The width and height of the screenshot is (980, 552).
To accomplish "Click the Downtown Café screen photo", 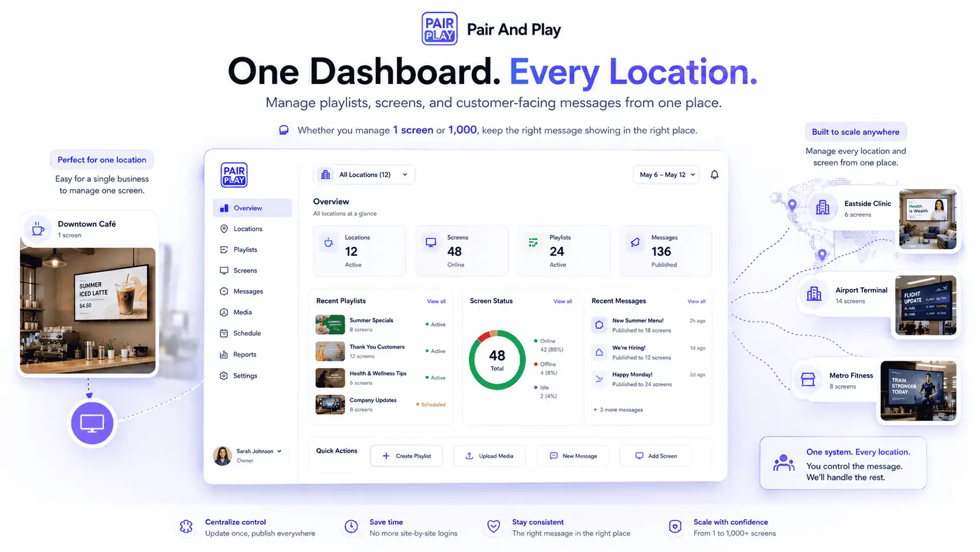I will click(88, 310).
